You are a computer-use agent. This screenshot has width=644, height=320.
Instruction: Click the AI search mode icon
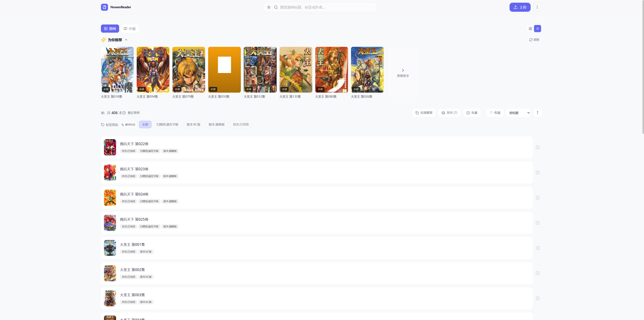click(x=269, y=7)
